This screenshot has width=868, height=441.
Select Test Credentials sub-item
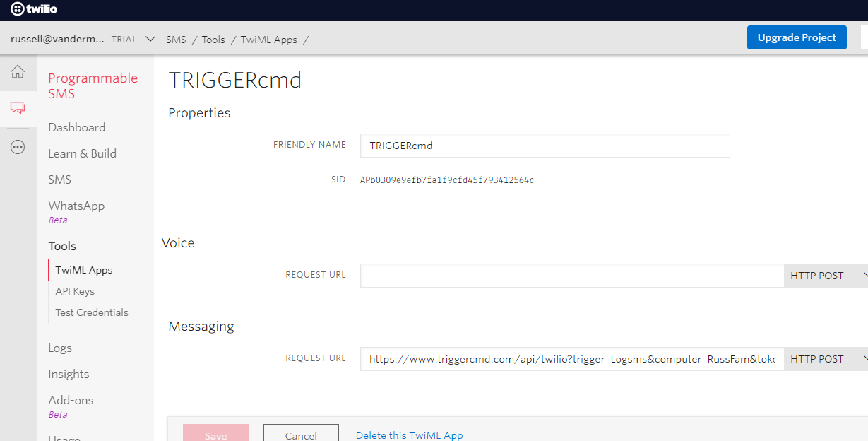[92, 312]
